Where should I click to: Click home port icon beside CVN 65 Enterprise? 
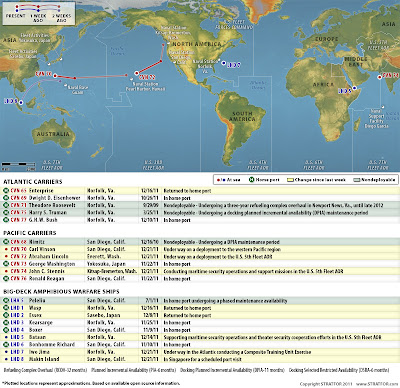(6, 191)
